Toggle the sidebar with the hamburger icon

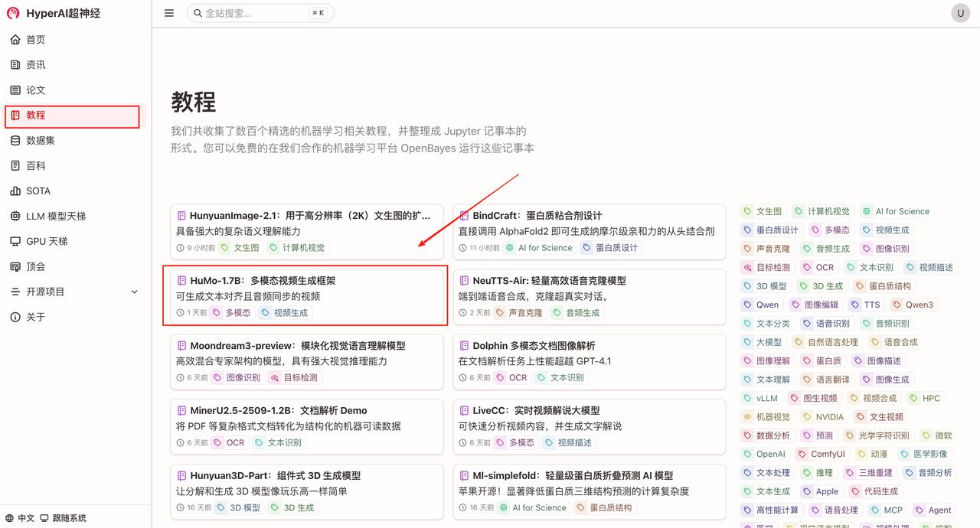tap(169, 13)
